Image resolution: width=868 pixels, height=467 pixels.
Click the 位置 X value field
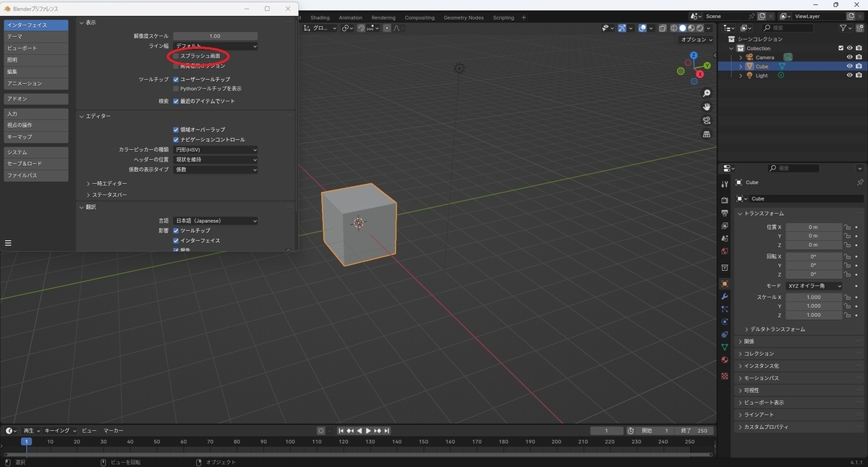click(814, 227)
